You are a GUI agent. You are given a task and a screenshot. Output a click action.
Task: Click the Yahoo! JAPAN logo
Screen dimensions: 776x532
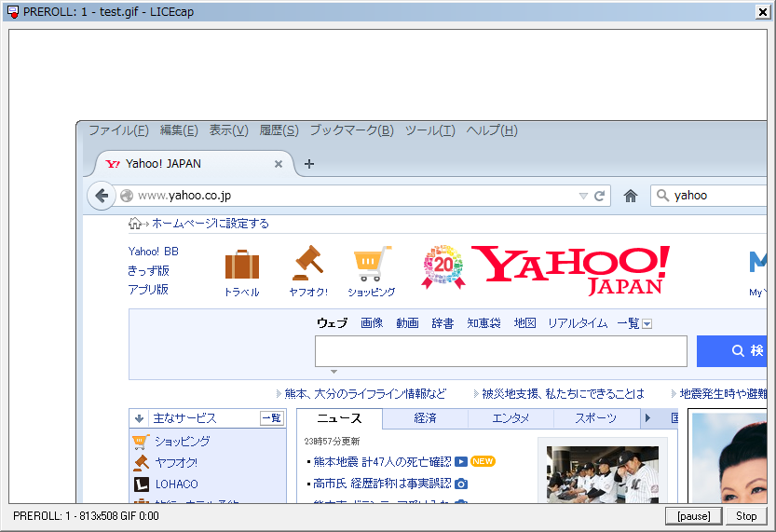[x=571, y=270]
